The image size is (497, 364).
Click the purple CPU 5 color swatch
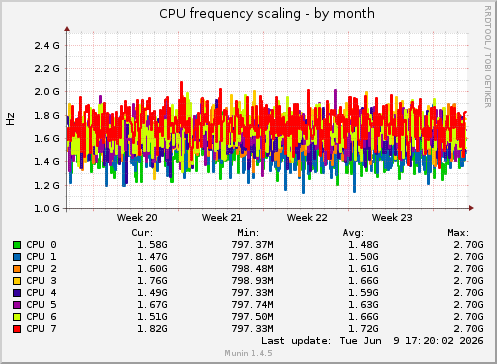click(x=17, y=305)
